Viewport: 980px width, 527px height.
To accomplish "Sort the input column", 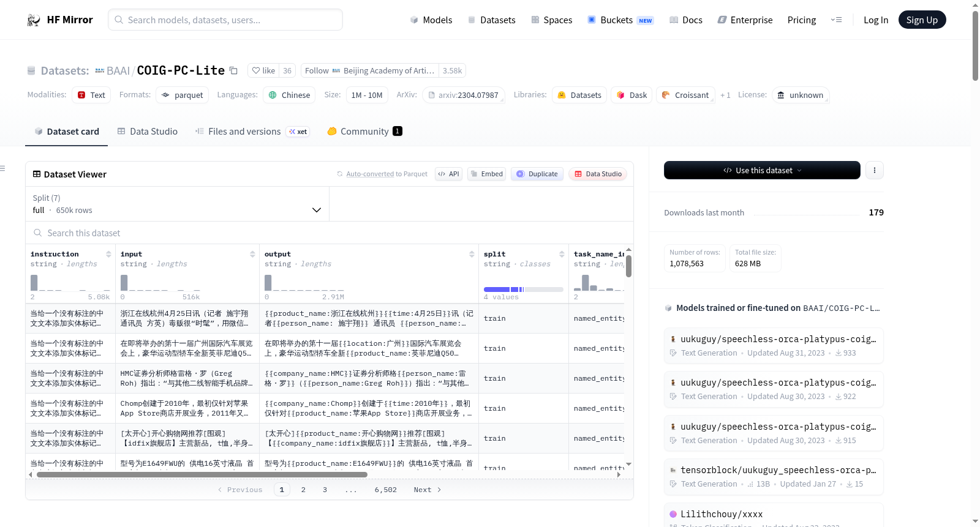I will pyautogui.click(x=252, y=254).
